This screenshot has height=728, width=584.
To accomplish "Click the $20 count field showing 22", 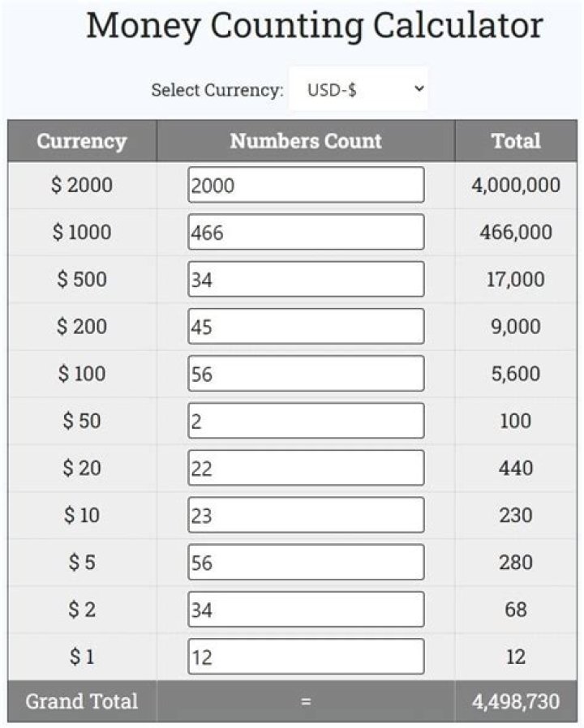I will coord(306,467).
